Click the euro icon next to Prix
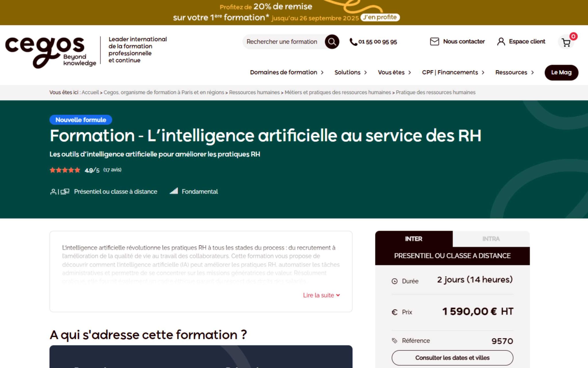This screenshot has width=588, height=368. (x=394, y=312)
